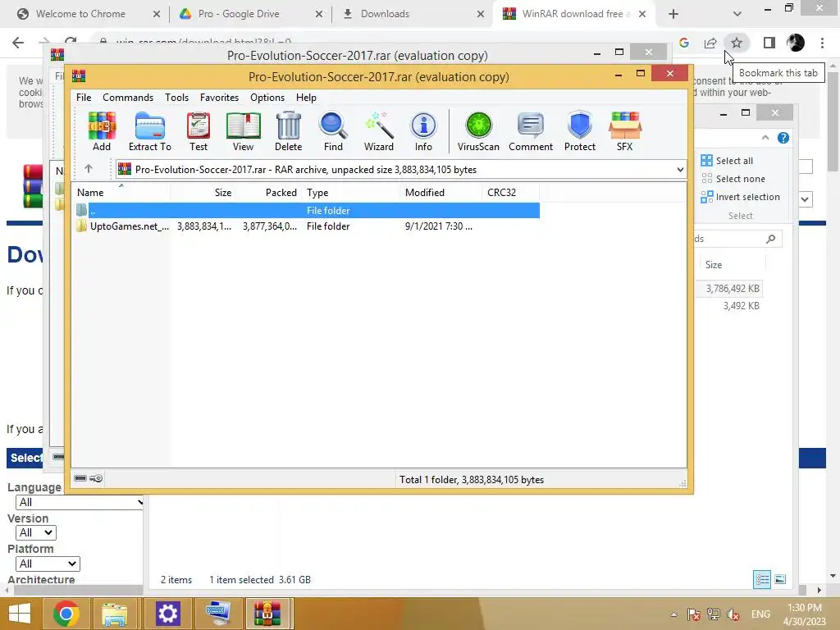Screen dimensions: 840x630
Task: Click Chrome back arrow
Action: tap(18, 43)
